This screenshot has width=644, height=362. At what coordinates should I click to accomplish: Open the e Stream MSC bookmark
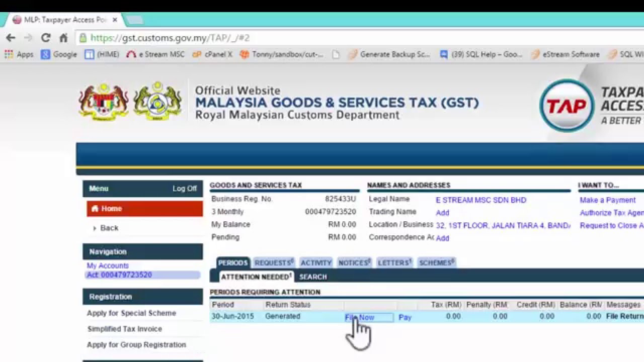click(155, 54)
